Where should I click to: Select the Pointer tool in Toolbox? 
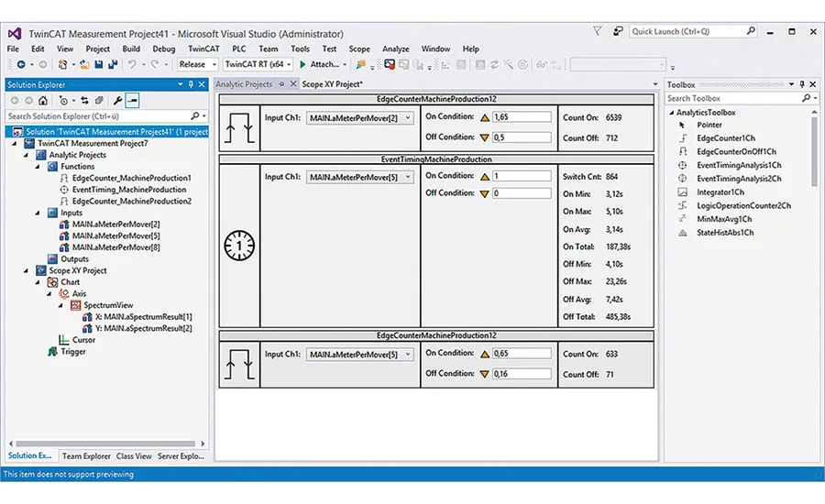tap(709, 126)
